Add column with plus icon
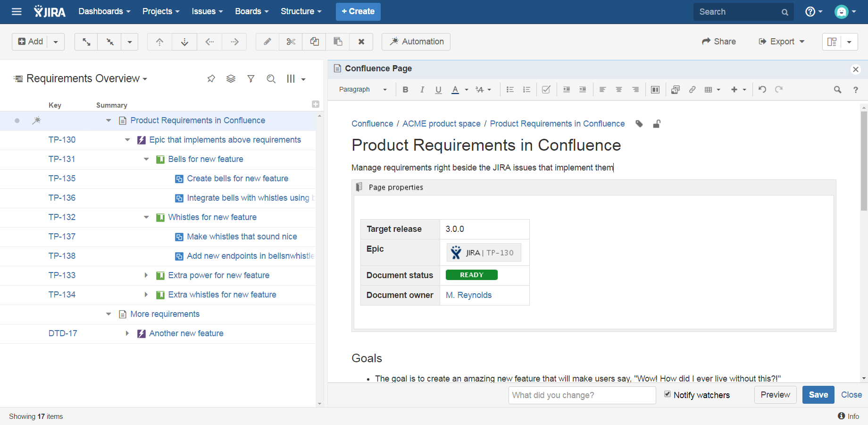 (316, 104)
